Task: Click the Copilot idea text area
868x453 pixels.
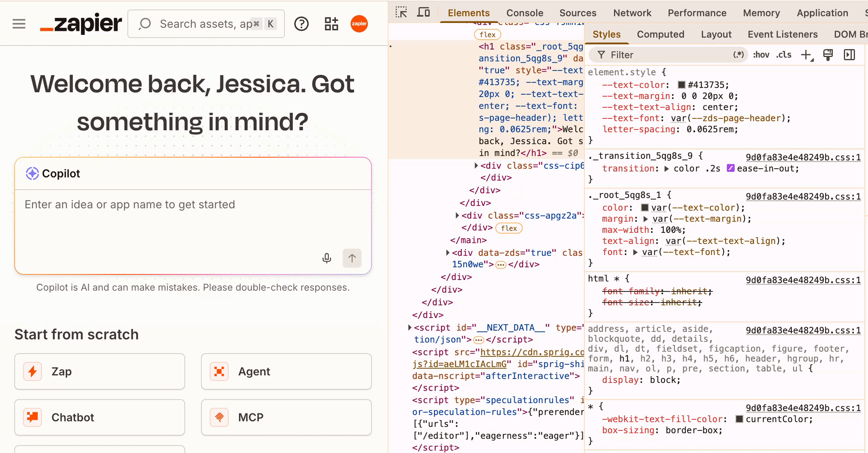Action: [x=193, y=220]
